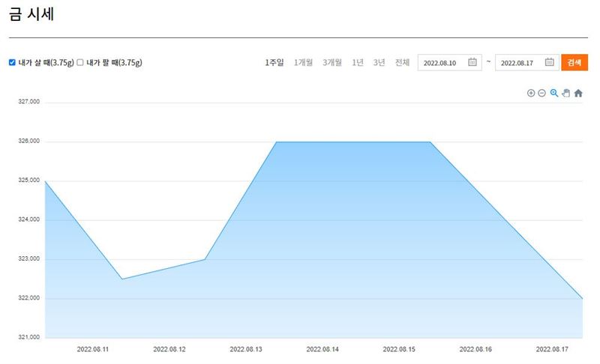
Task: Choose the 3개월 period option
Action: (x=331, y=62)
